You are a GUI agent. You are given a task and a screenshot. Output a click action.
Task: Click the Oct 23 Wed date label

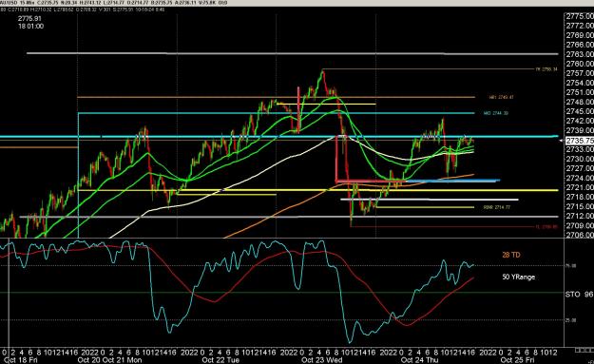click(322, 360)
